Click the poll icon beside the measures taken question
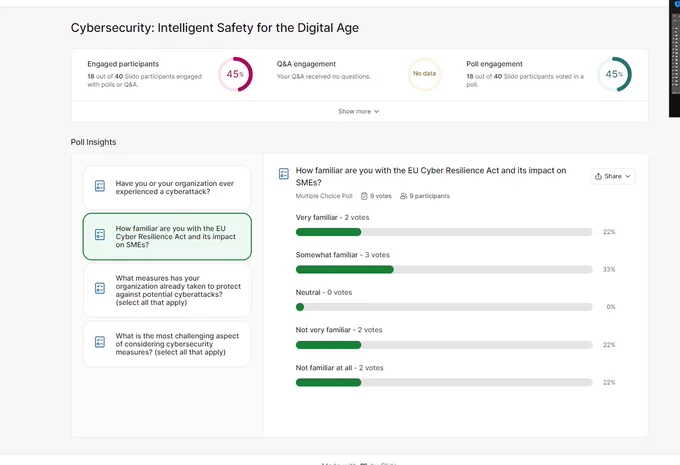 click(100, 288)
